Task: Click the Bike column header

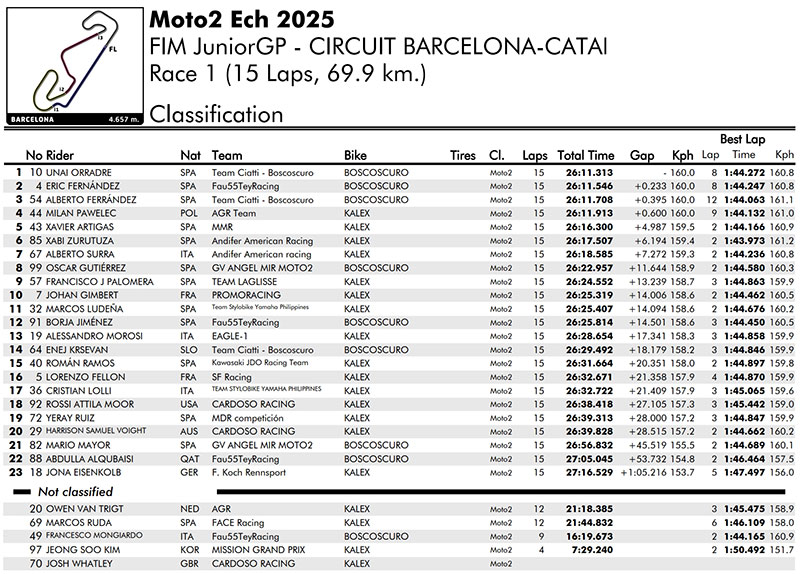Action: [355, 155]
